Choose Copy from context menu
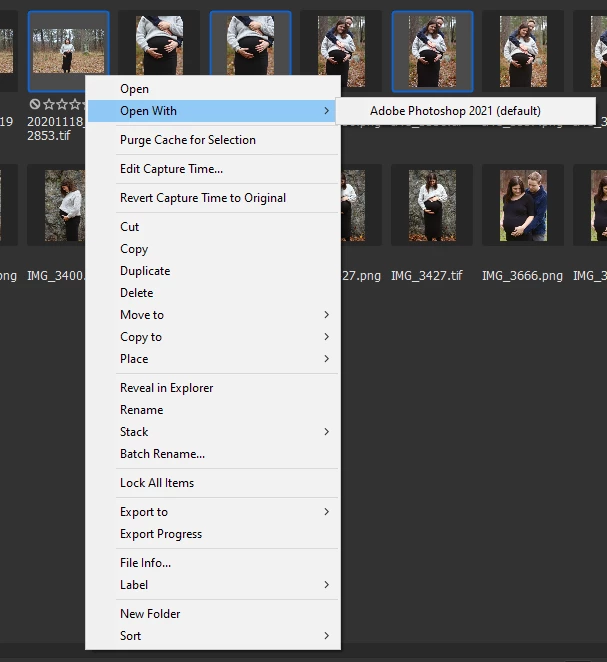 [x=213, y=249]
